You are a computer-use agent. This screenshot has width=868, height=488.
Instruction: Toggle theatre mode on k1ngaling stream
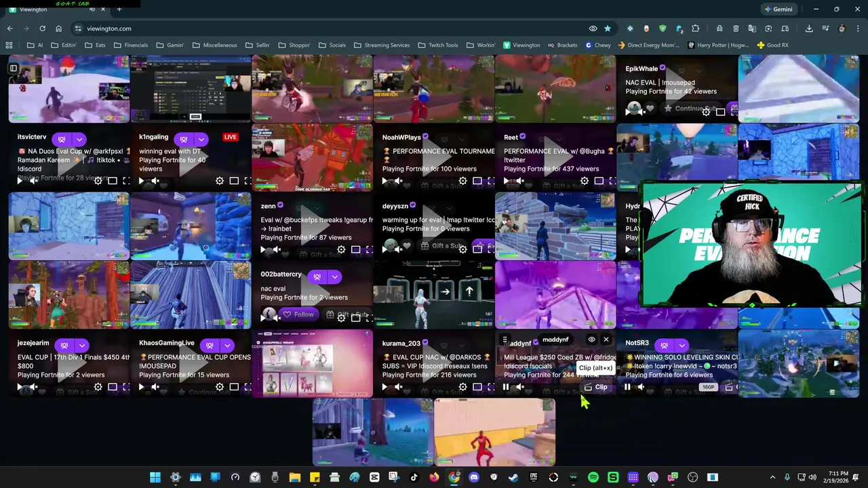point(234,181)
